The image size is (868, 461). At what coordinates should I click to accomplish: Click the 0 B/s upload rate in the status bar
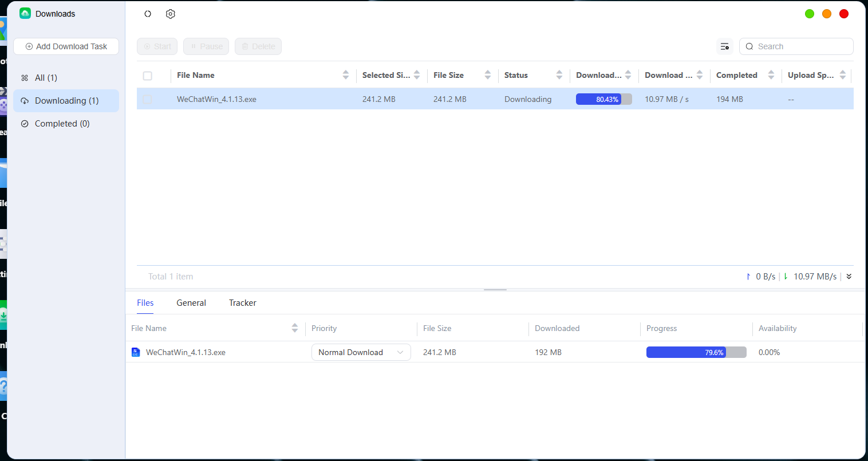pos(766,277)
